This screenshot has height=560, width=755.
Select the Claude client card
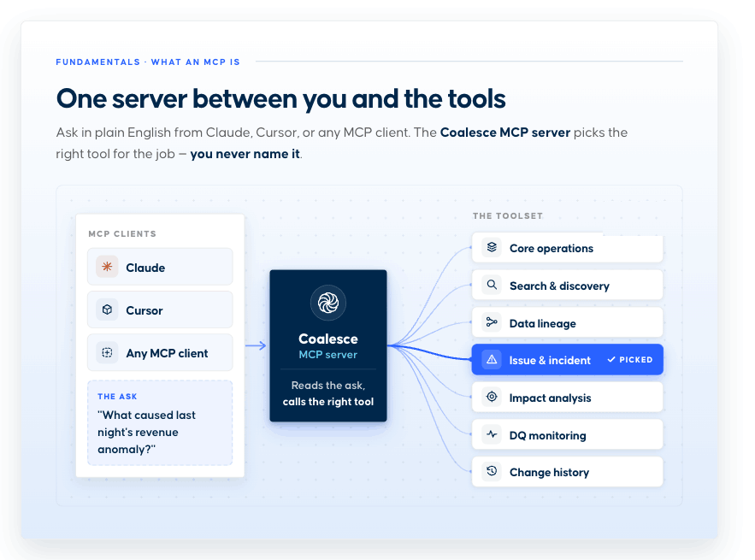(x=160, y=267)
